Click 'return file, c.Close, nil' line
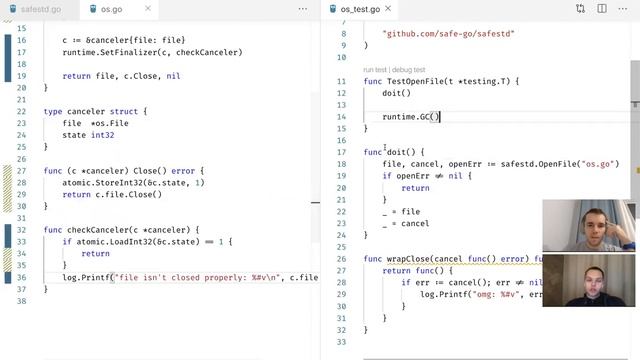The height and width of the screenshot is (360, 640). point(121,76)
